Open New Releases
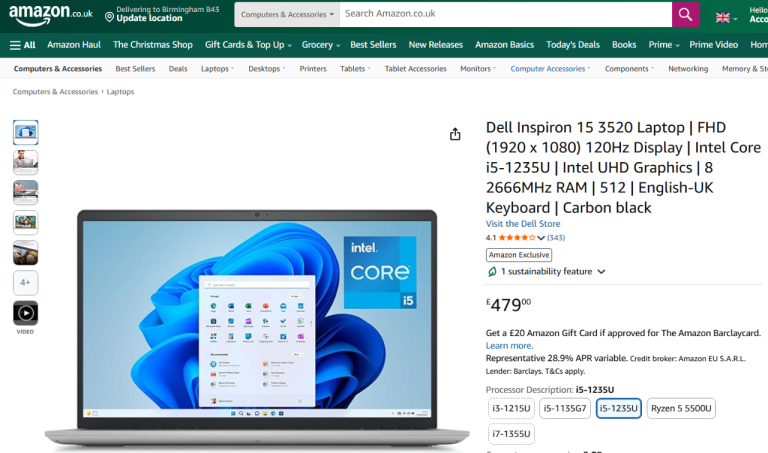Image resolution: width=768 pixels, height=453 pixels. pos(435,45)
